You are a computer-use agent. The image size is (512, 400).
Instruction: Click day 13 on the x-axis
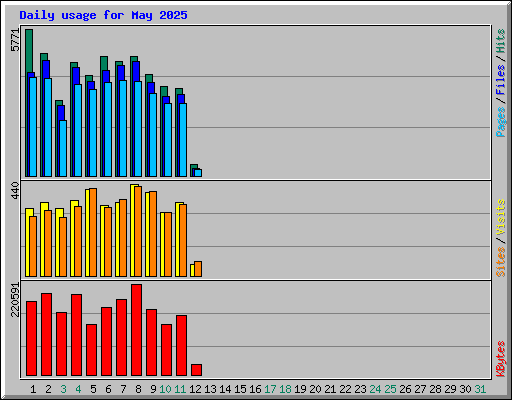click(210, 389)
